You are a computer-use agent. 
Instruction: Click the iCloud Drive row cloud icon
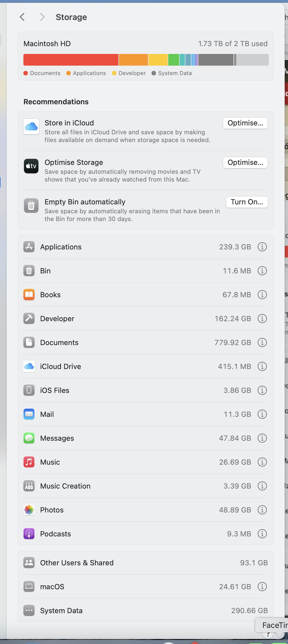tap(29, 366)
